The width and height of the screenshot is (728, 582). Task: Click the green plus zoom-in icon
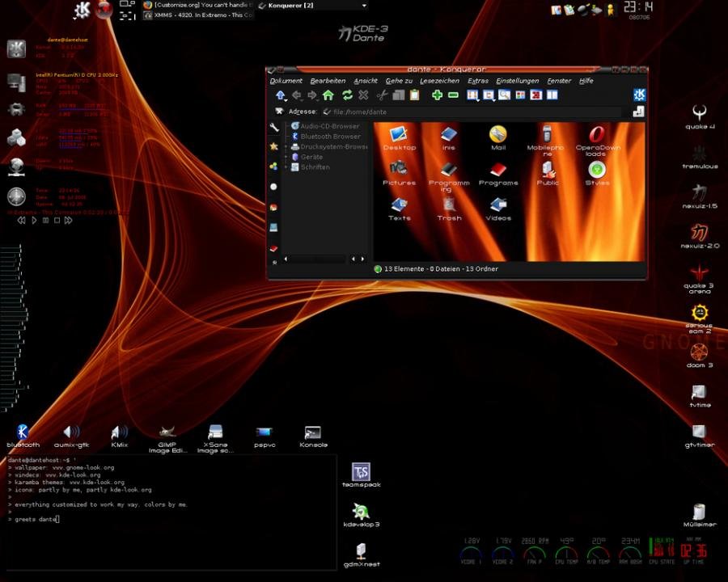coord(437,95)
